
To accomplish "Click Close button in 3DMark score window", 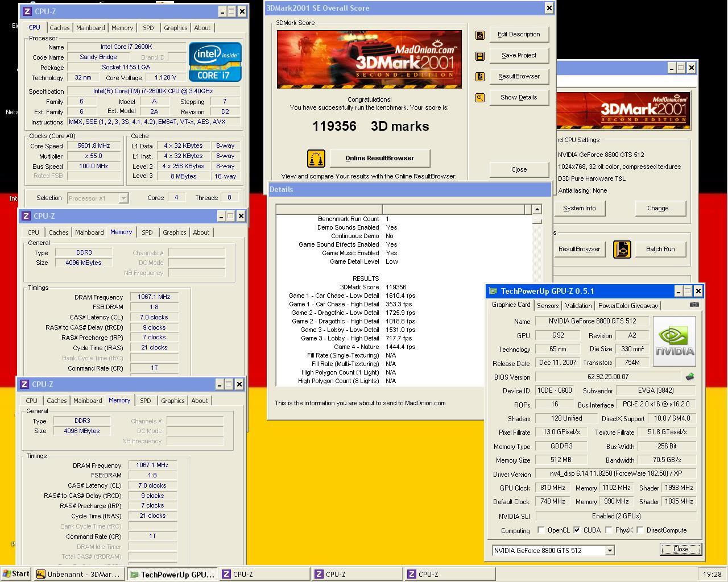I will click(x=519, y=169).
